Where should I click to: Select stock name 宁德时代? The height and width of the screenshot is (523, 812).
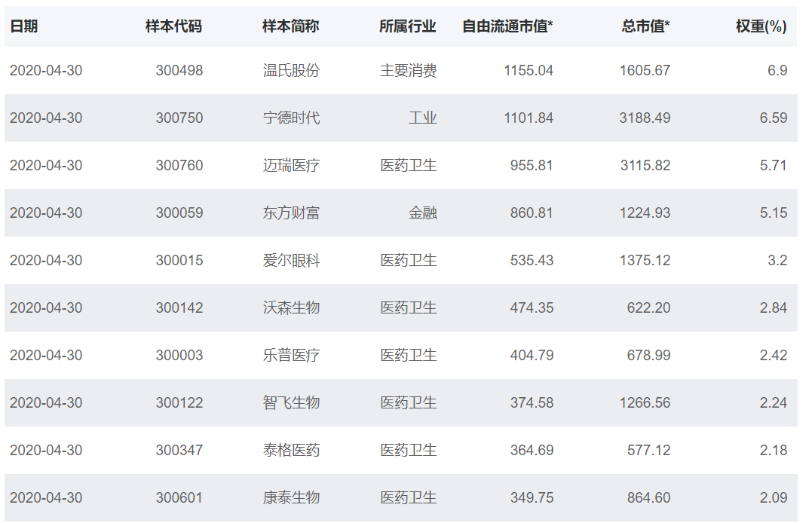pyautogui.click(x=291, y=118)
